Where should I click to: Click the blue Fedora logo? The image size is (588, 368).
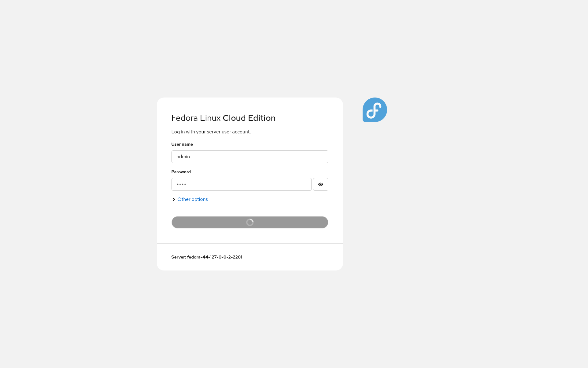coord(375,110)
